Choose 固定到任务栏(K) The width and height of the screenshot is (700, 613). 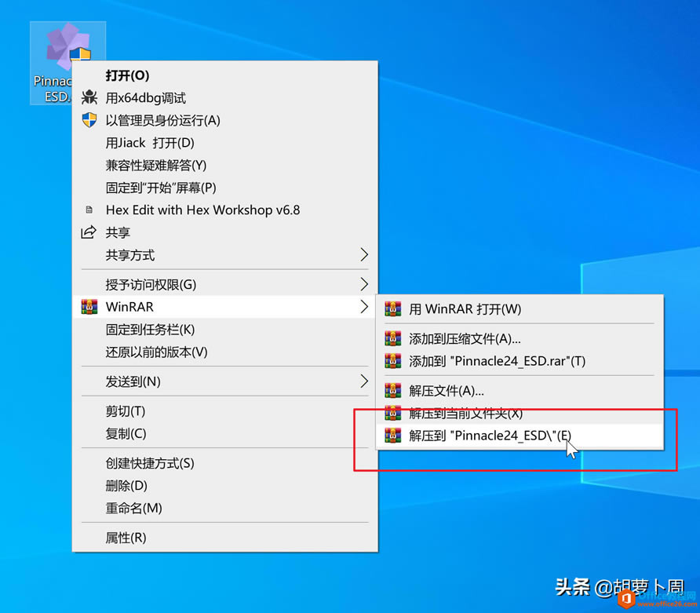[x=225, y=330]
